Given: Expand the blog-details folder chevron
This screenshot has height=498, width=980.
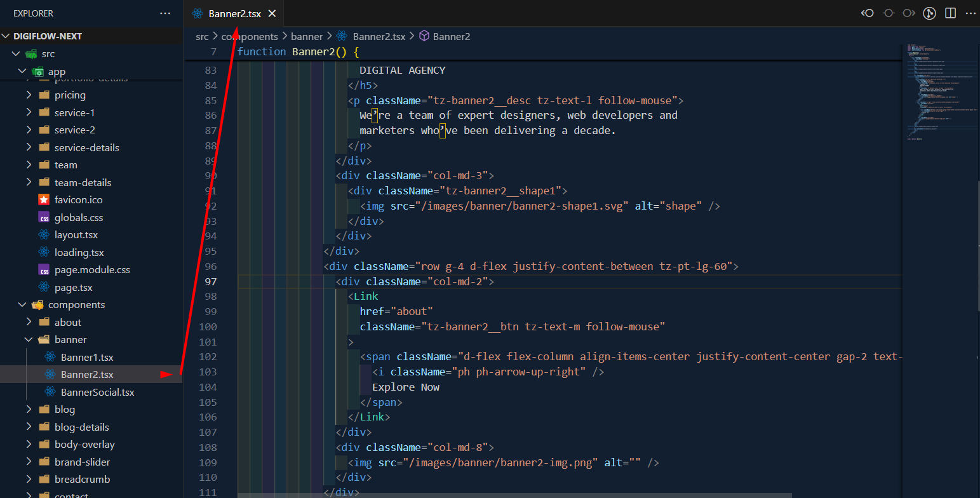Looking at the screenshot, I should coord(29,427).
